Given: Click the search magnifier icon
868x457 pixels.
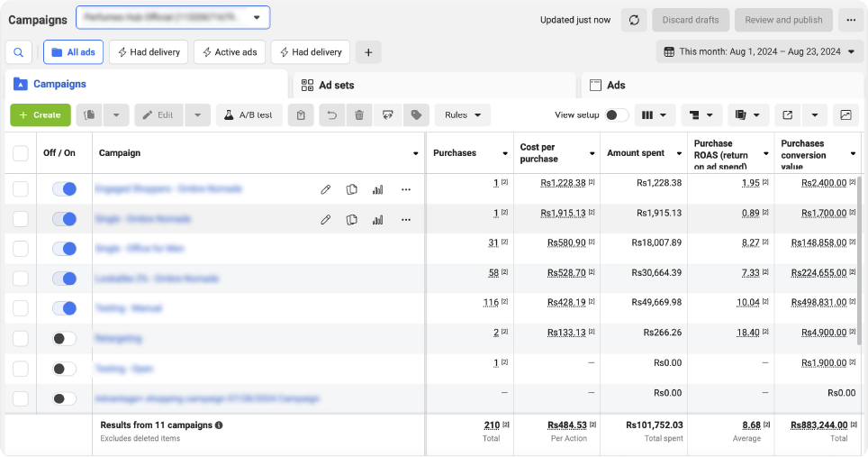Looking at the screenshot, I should [x=19, y=52].
